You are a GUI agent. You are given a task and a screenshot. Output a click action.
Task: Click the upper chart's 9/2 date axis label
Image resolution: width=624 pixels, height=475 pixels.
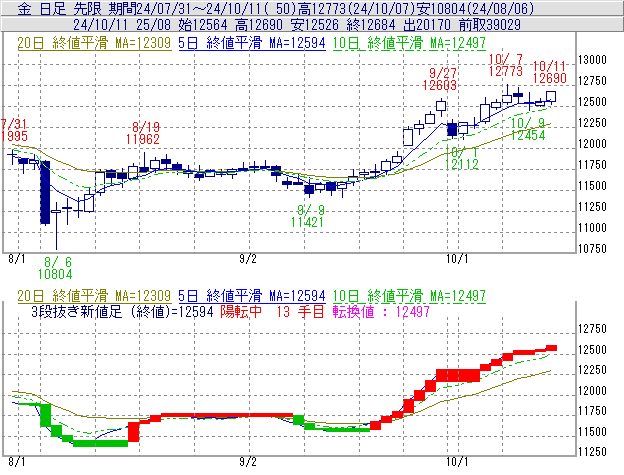(248, 259)
